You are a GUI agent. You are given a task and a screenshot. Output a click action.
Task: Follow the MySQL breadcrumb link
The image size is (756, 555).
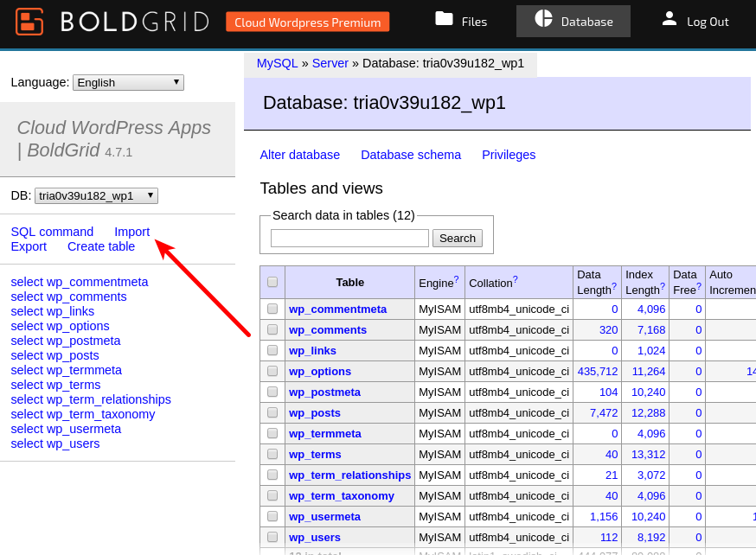278,63
